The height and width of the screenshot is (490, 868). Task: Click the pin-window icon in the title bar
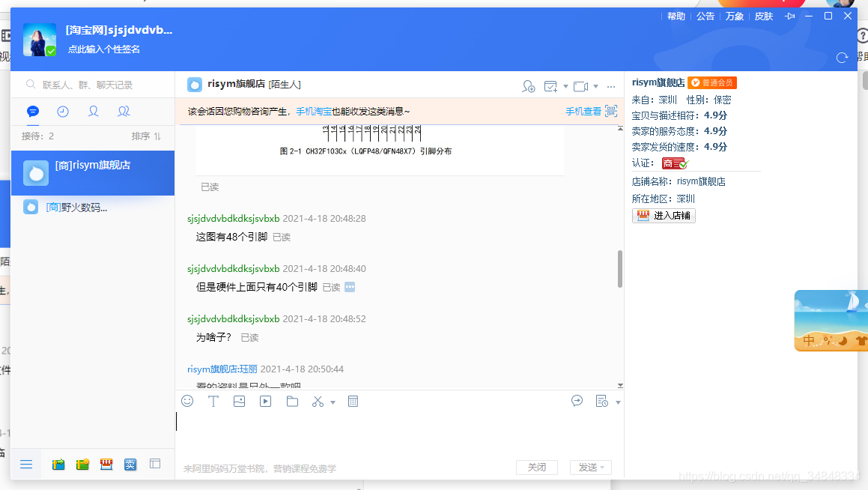790,16
